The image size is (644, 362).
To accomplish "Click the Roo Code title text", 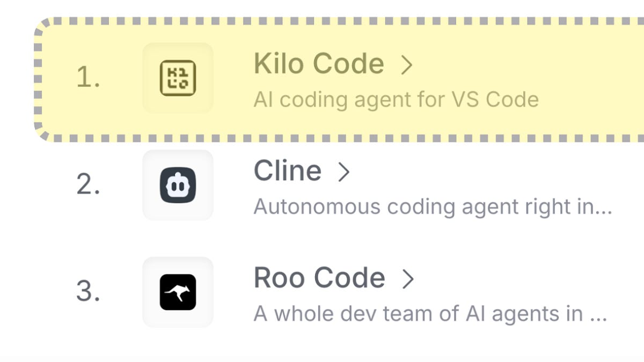I will pos(318,278).
